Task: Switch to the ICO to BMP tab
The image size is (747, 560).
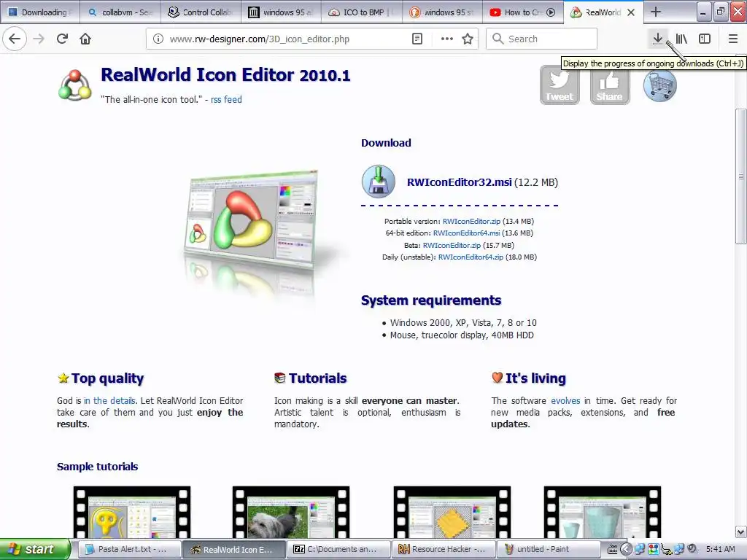Action: click(x=362, y=12)
